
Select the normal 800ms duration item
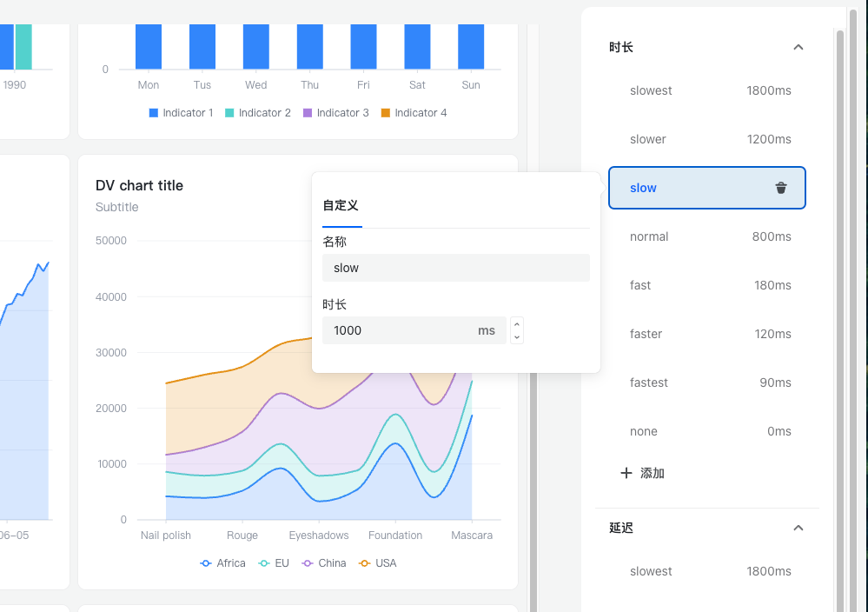pyautogui.click(x=707, y=236)
